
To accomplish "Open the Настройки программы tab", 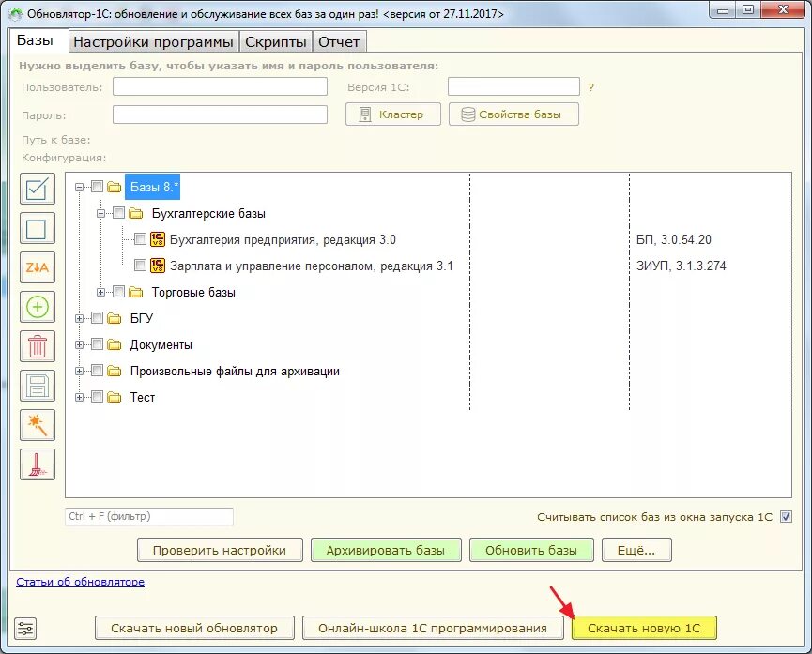I will pos(153,42).
